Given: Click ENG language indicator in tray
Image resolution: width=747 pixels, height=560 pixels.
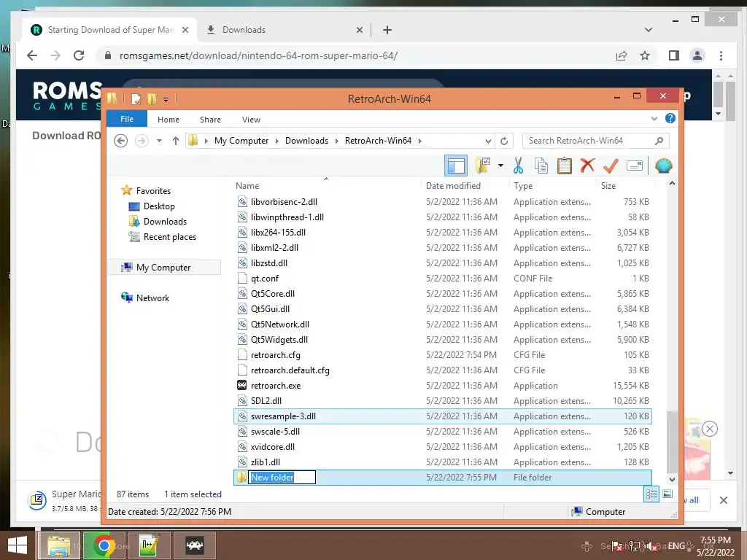Looking at the screenshot, I should pyautogui.click(x=676, y=546).
